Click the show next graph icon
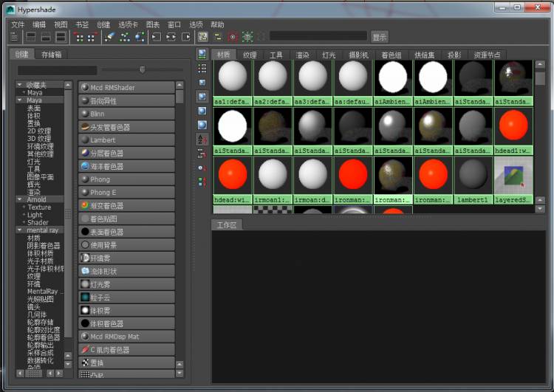This screenshot has width=554, height=392. point(92,37)
